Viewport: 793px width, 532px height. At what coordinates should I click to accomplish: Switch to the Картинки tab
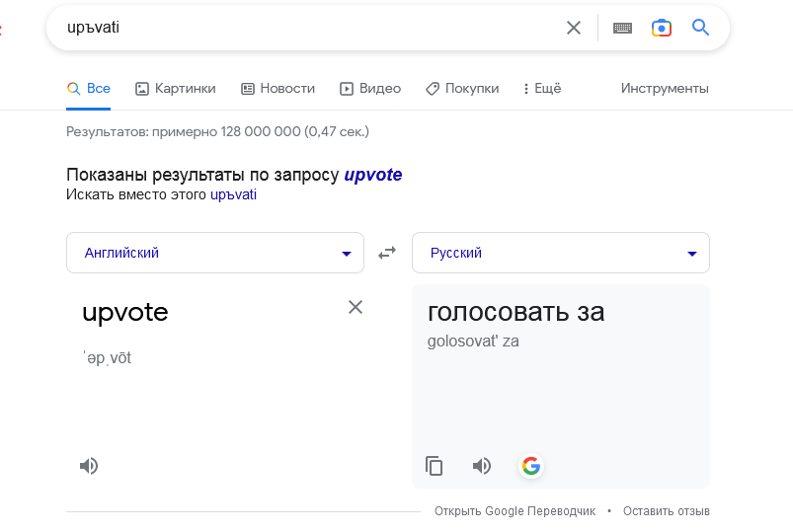(x=176, y=89)
